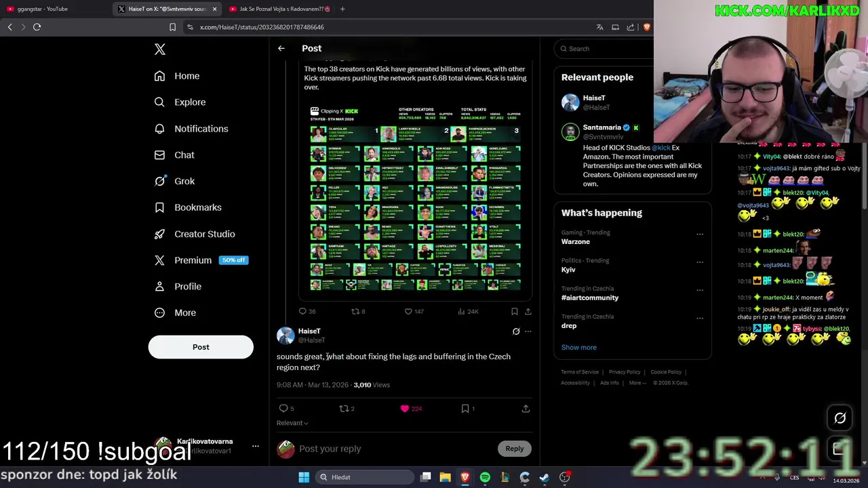This screenshot has width=868, height=488.
Task: Click Show more under What's happening
Action: (579, 348)
